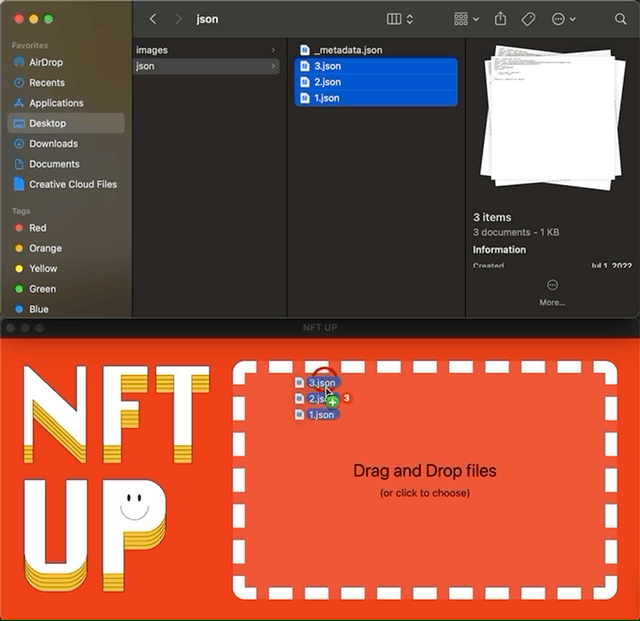Go back in Finder navigation

point(153,19)
